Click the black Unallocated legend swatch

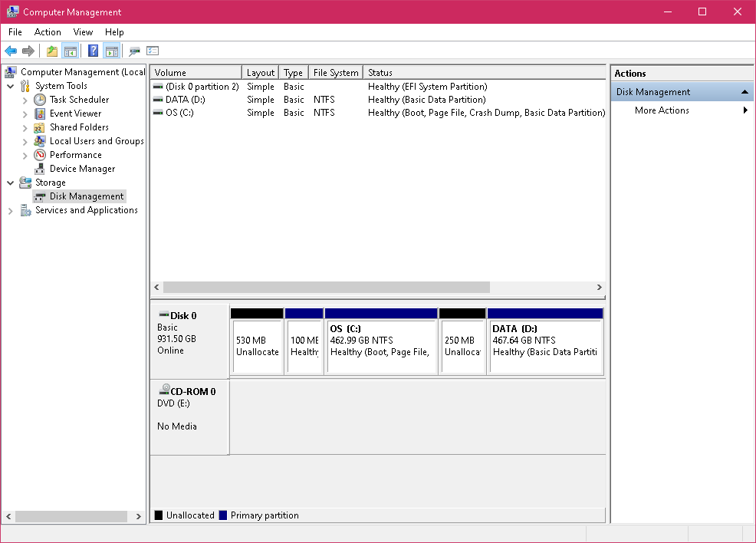point(159,515)
